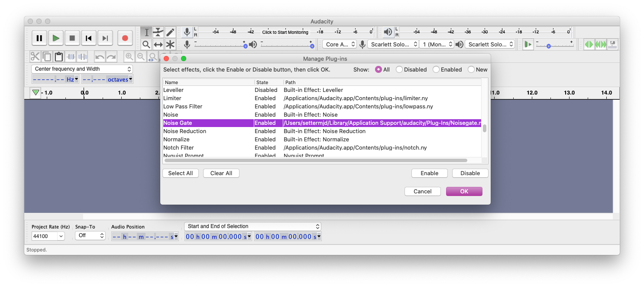Open the audio host Core Audio dropdown
This screenshot has width=644, height=287.
click(x=339, y=44)
